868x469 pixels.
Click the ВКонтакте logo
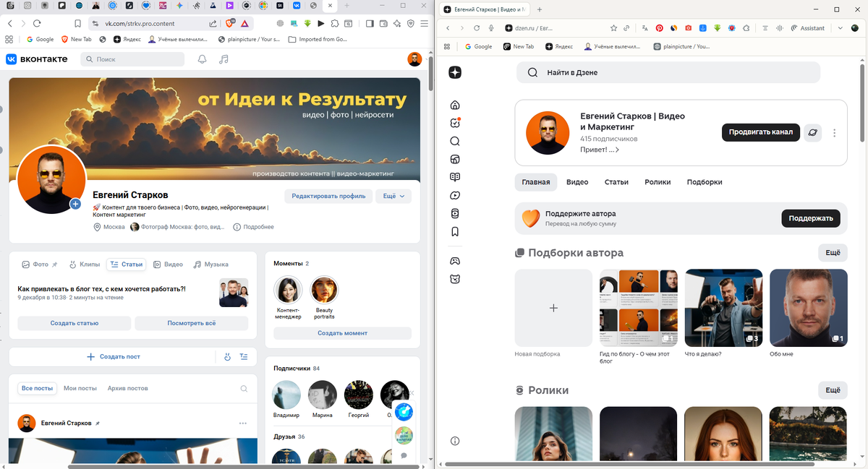[x=37, y=59]
